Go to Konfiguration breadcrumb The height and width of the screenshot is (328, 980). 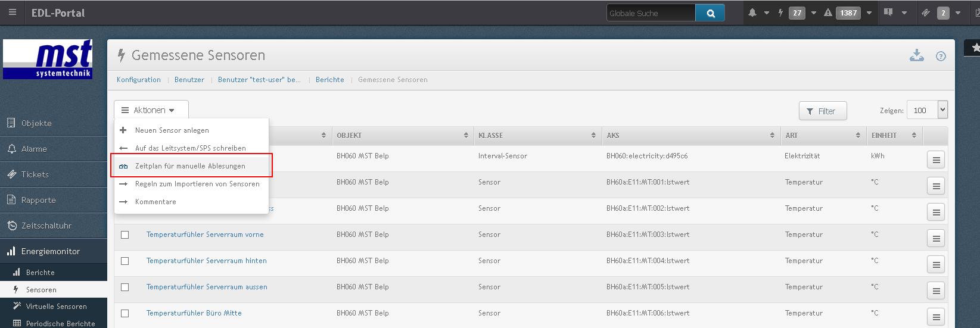pyautogui.click(x=139, y=80)
